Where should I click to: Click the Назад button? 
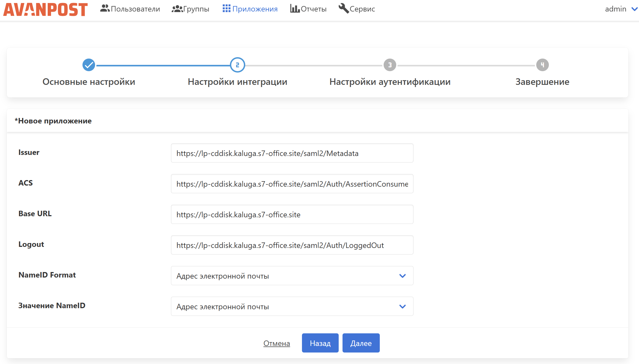[320, 343]
